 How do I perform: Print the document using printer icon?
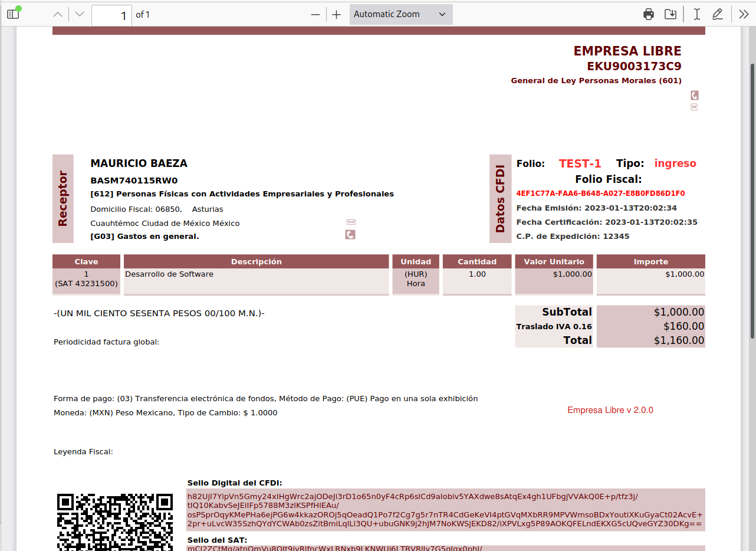(x=649, y=14)
